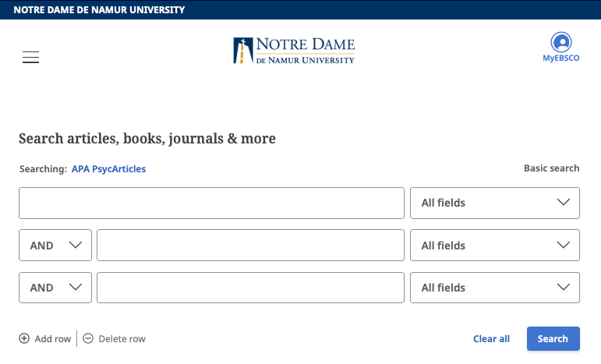Open the APA PsycArticles database link
601x364 pixels.
click(x=108, y=168)
